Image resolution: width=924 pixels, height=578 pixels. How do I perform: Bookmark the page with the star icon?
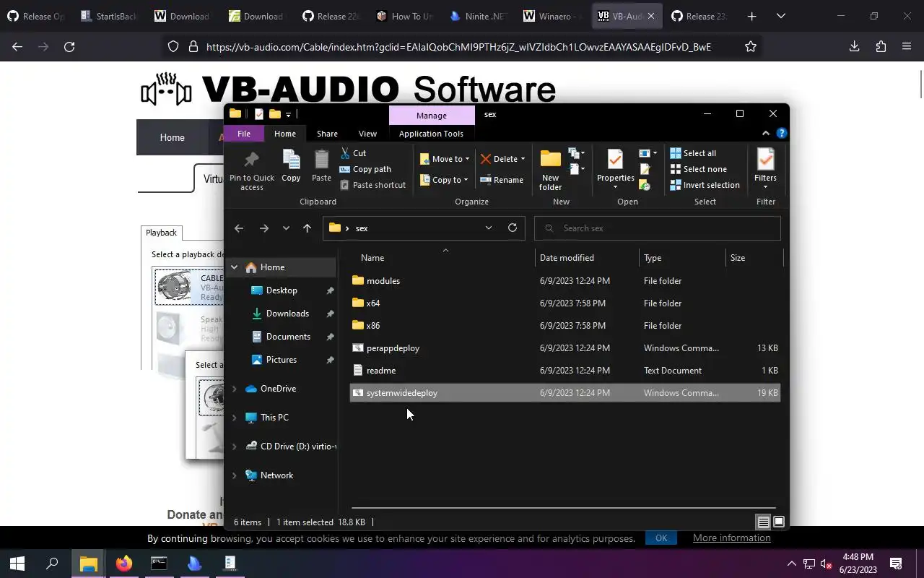[751, 47]
